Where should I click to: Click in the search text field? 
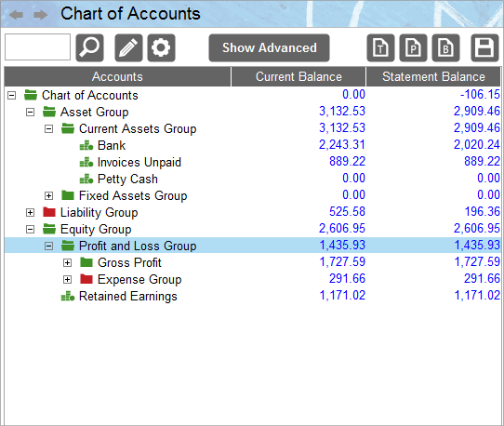point(37,47)
